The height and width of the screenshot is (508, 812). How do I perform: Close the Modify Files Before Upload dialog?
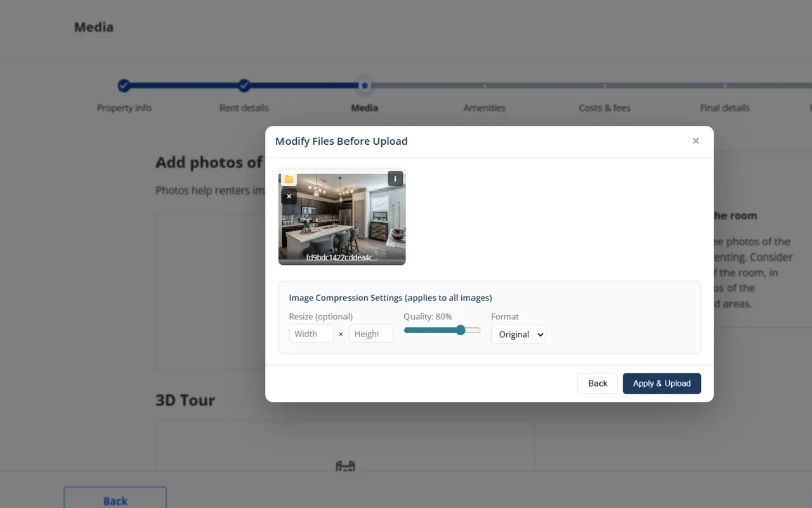[x=696, y=141]
